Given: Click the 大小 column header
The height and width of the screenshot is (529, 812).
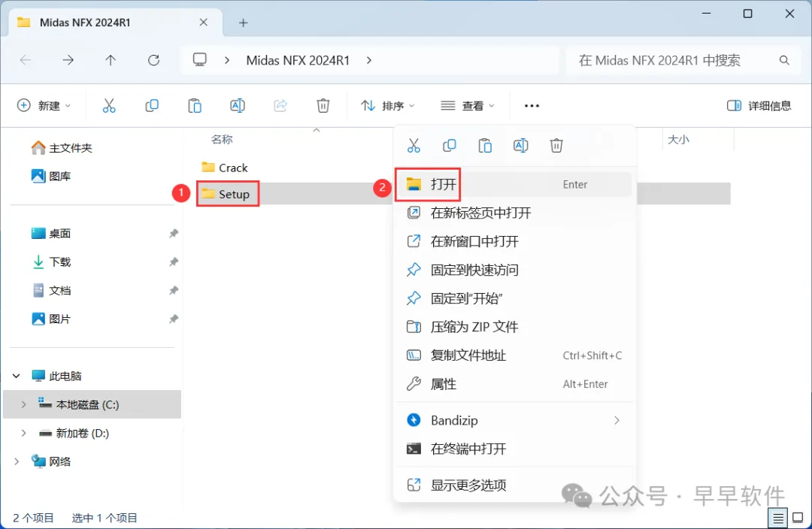Looking at the screenshot, I should 678,139.
